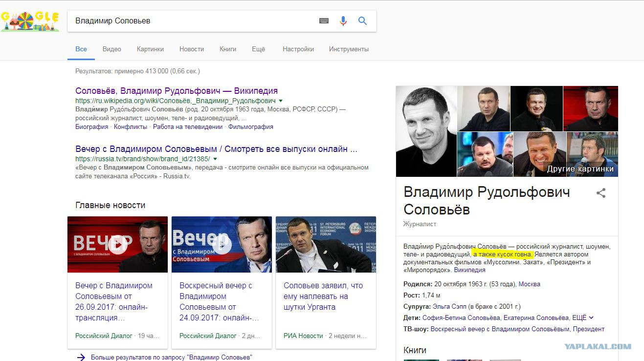644x361 pixels.
Task: Open the Википедия link in knowledge panel
Action: tap(469, 270)
